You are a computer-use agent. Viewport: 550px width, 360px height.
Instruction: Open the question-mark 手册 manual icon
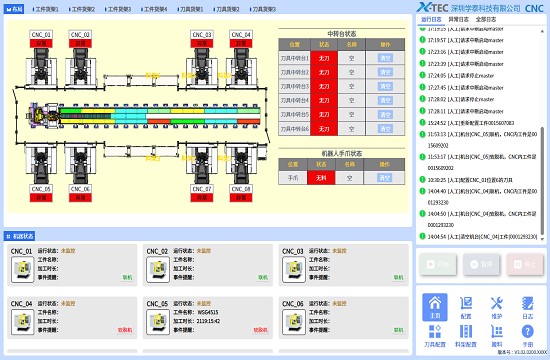pos(527,336)
